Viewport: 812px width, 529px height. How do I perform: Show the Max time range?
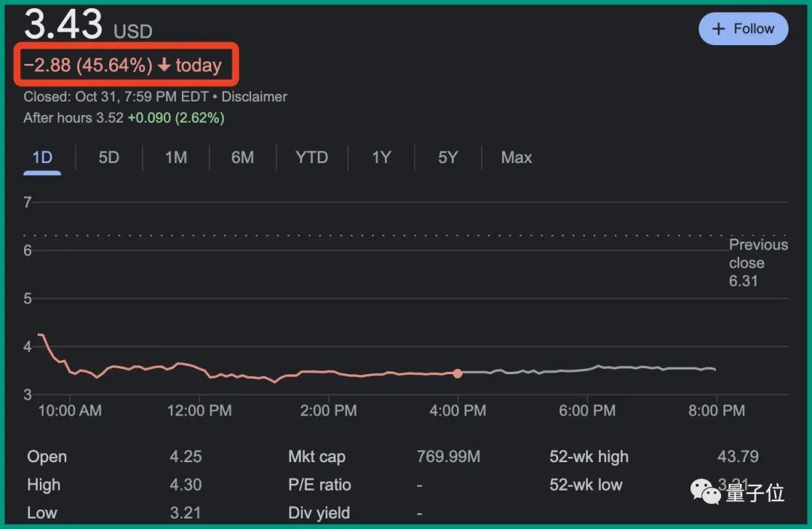click(x=517, y=158)
